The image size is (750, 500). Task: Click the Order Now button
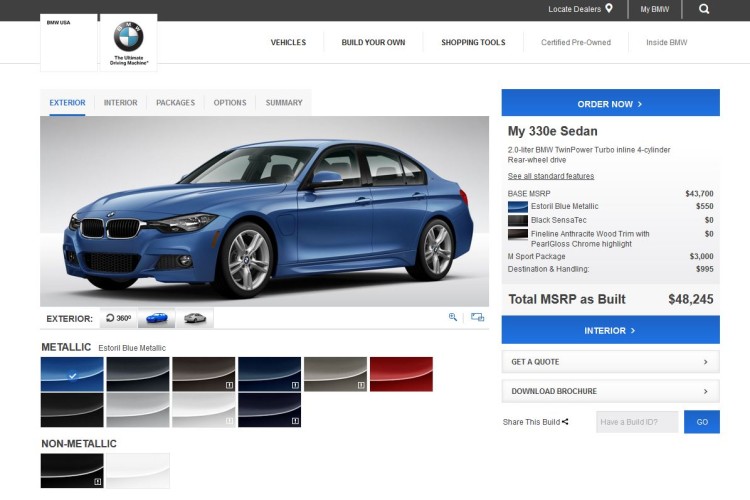(610, 102)
